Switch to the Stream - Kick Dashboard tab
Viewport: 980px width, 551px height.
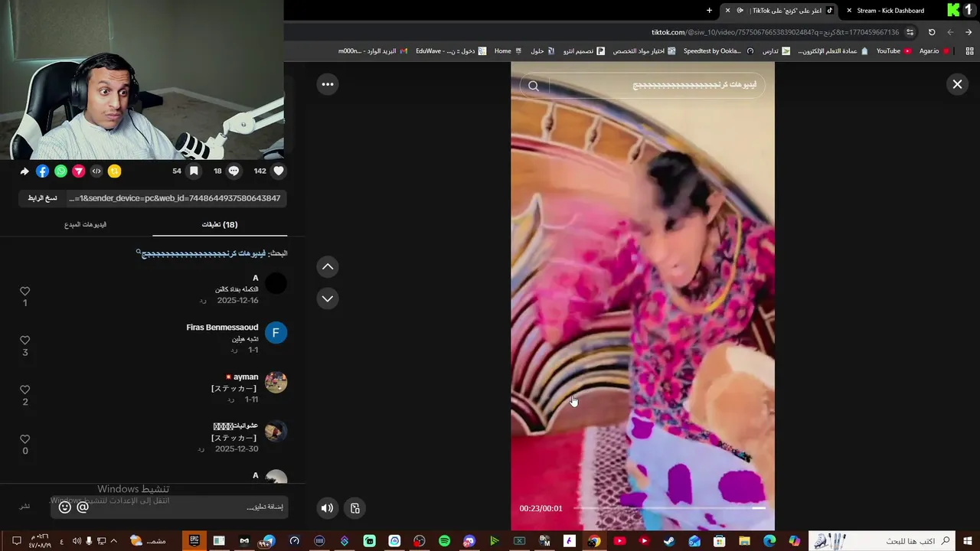click(x=890, y=11)
